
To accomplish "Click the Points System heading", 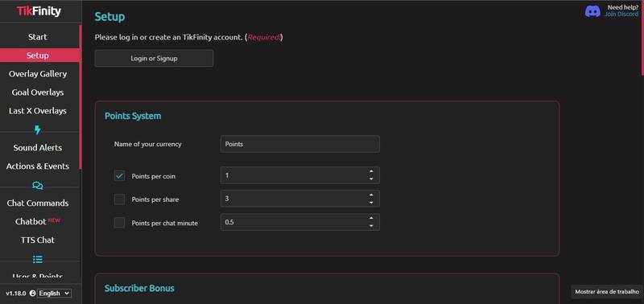I will [x=133, y=116].
